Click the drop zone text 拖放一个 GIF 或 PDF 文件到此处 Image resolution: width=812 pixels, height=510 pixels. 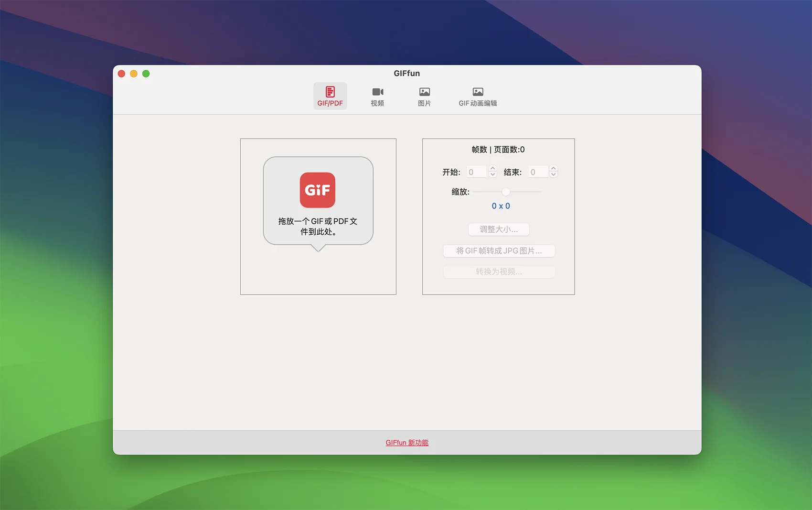click(318, 227)
